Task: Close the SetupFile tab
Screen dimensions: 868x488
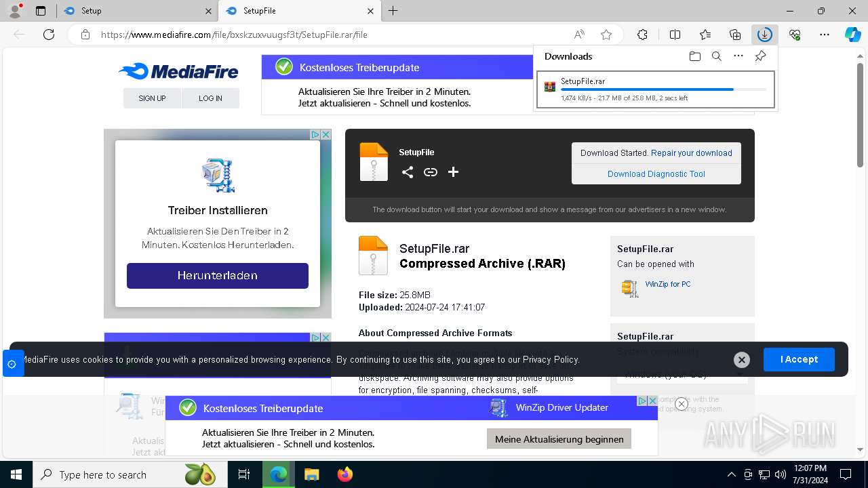Action: pyautogui.click(x=370, y=11)
